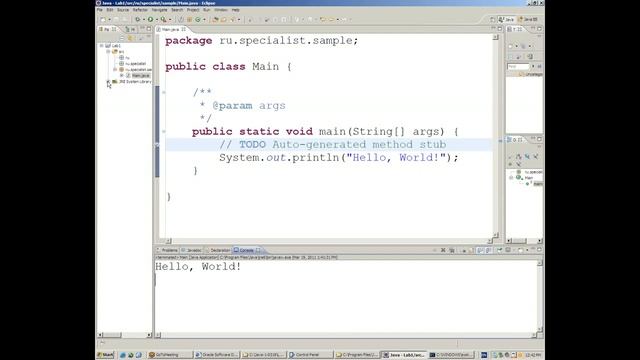Open the Edit menu
The width and height of the screenshot is (640, 360).
(110, 10)
